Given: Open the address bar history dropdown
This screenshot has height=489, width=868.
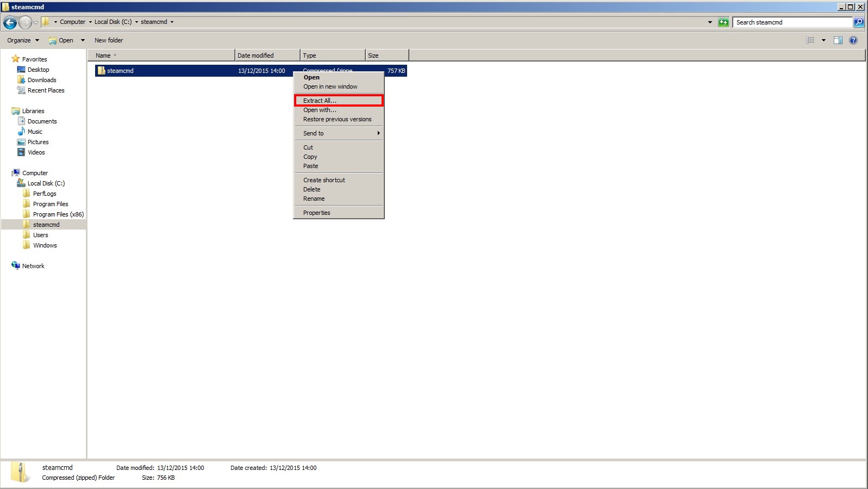Looking at the screenshot, I should coord(710,22).
